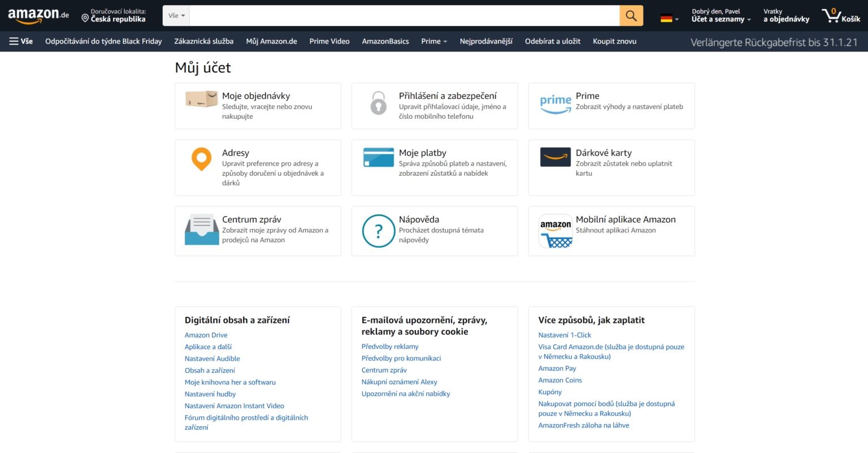Click the question mark Nápověda icon
Viewport: 868px width, 453px height.
pos(378,231)
